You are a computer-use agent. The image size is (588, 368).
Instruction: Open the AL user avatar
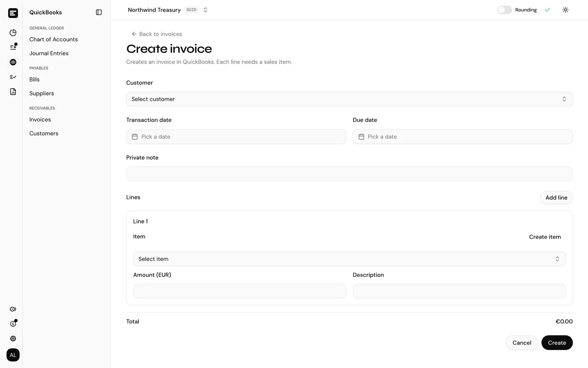[13, 355]
